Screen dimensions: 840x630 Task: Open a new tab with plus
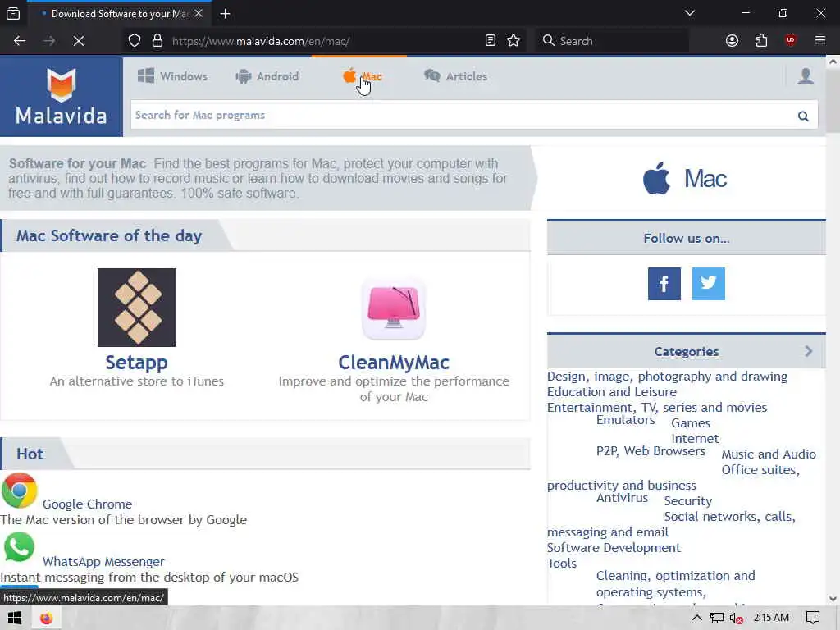click(x=225, y=14)
